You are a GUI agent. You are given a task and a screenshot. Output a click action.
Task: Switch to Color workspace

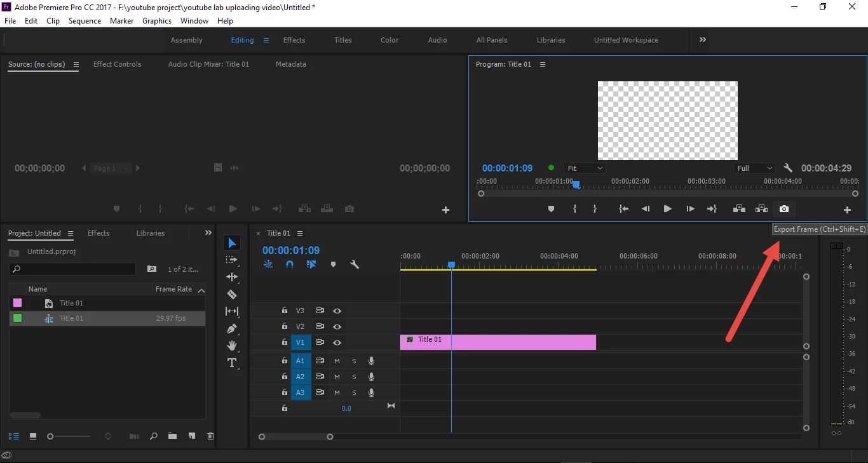(390, 40)
